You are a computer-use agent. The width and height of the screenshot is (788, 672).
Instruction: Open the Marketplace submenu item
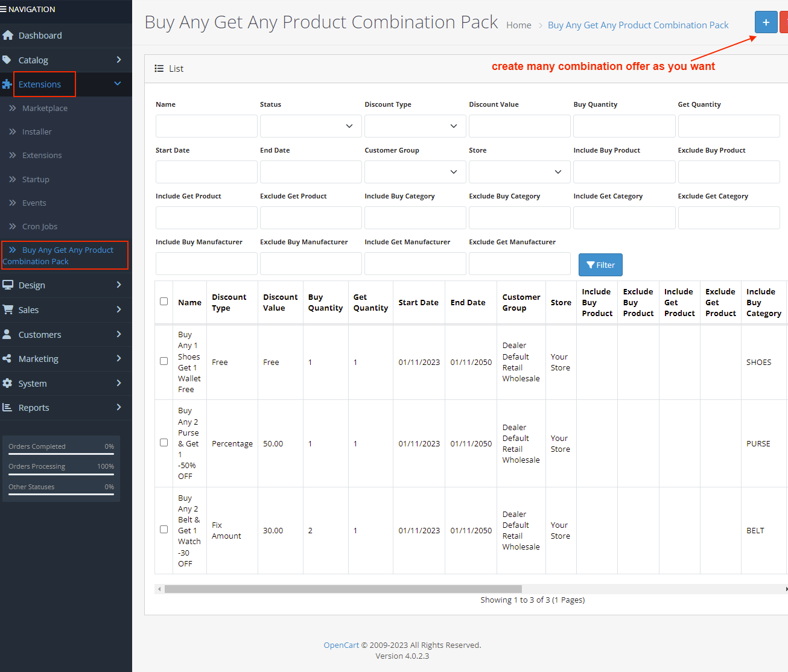[x=45, y=109]
